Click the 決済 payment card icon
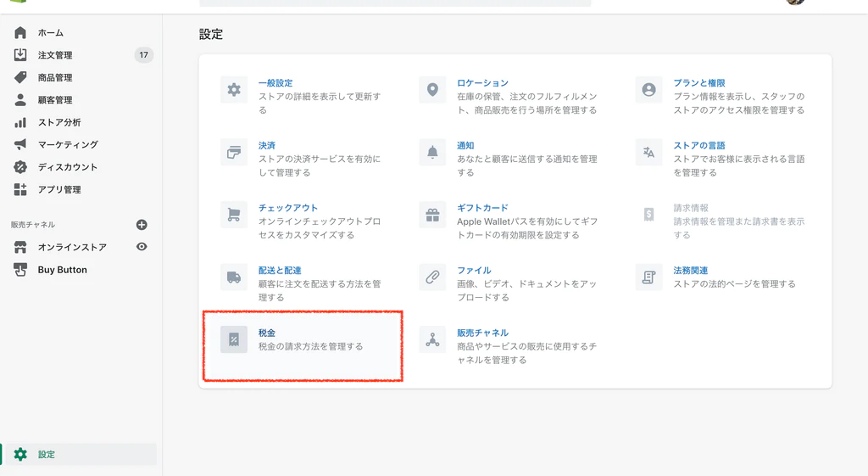 coord(234,153)
